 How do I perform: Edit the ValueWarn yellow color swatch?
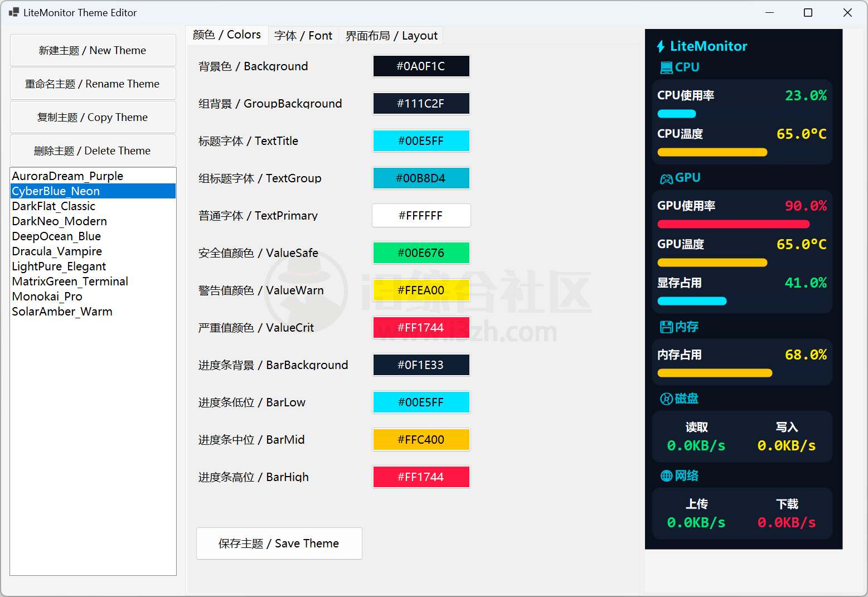pos(421,290)
